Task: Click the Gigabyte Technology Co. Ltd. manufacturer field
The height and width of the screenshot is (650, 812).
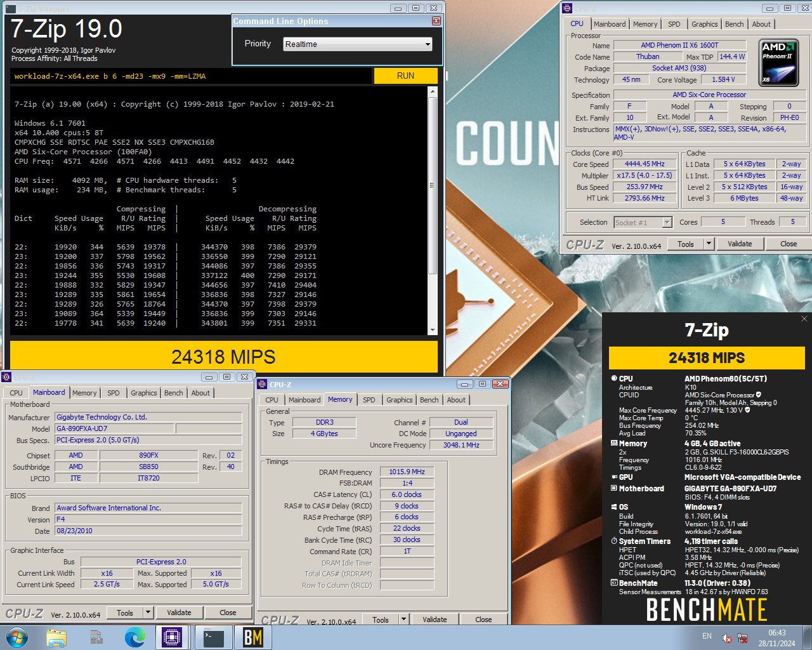Action: tap(148, 417)
